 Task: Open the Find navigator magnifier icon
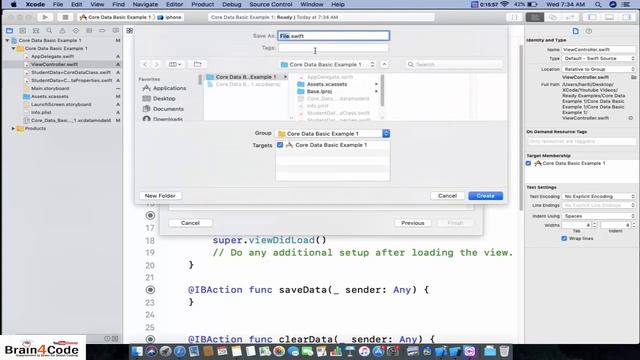click(x=49, y=31)
